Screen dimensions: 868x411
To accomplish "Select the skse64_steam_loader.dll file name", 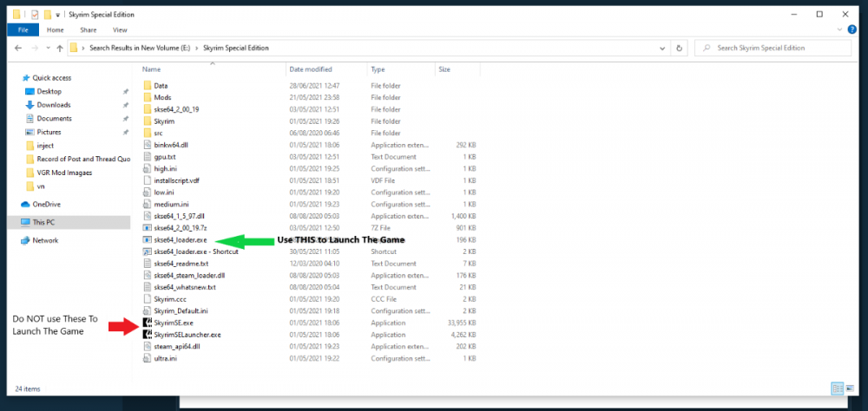I will point(189,276).
